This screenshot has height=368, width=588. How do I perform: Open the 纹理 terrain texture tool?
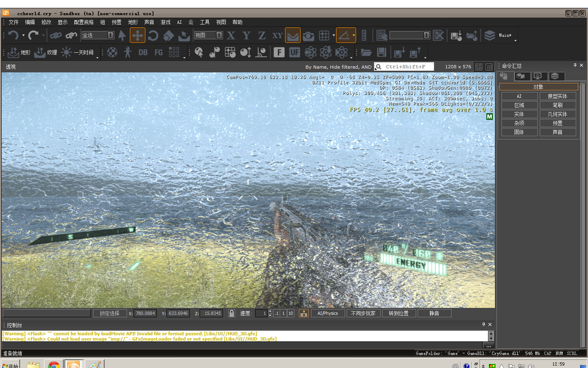pyautogui.click(x=46, y=52)
